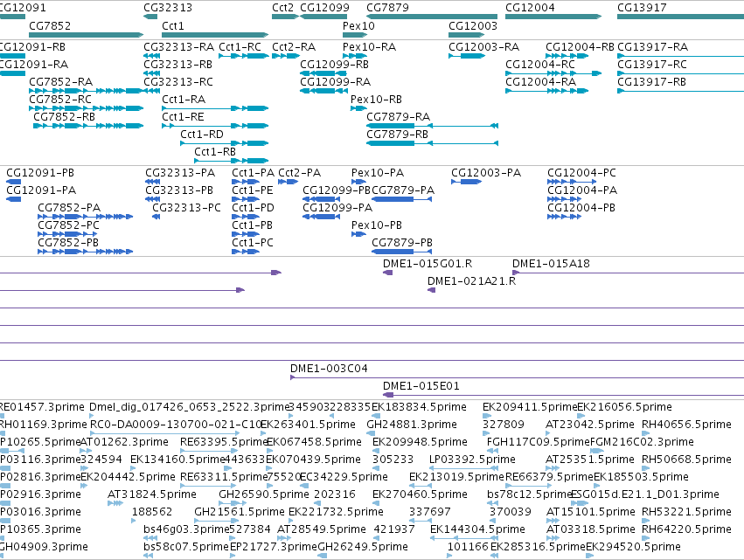The width and height of the screenshot is (744, 560).
Task: Select transcript label CG32313-RC
Action: pyautogui.click(x=178, y=81)
